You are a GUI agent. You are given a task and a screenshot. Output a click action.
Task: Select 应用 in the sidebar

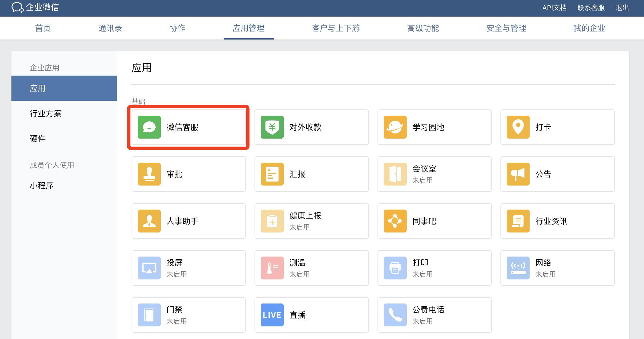click(x=64, y=88)
